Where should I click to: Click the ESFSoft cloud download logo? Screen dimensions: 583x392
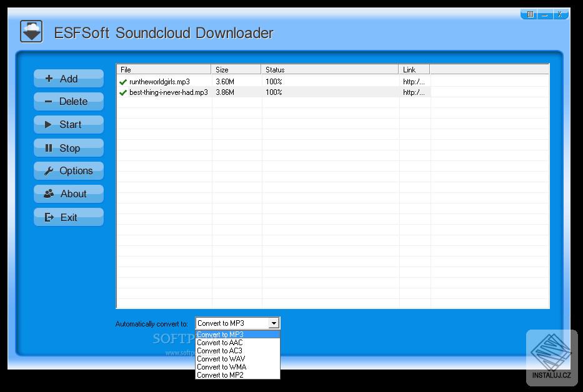[x=31, y=32]
